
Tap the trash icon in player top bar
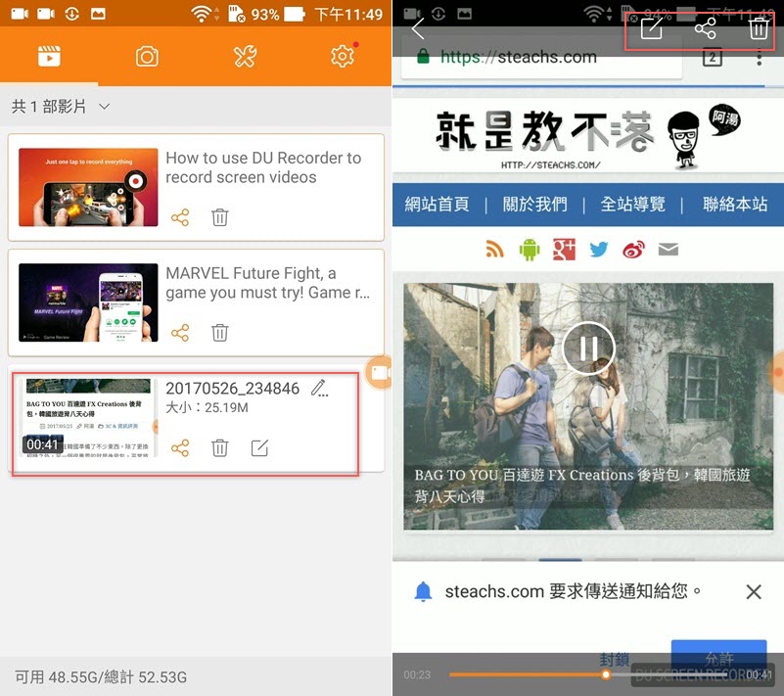pyautogui.click(x=759, y=28)
